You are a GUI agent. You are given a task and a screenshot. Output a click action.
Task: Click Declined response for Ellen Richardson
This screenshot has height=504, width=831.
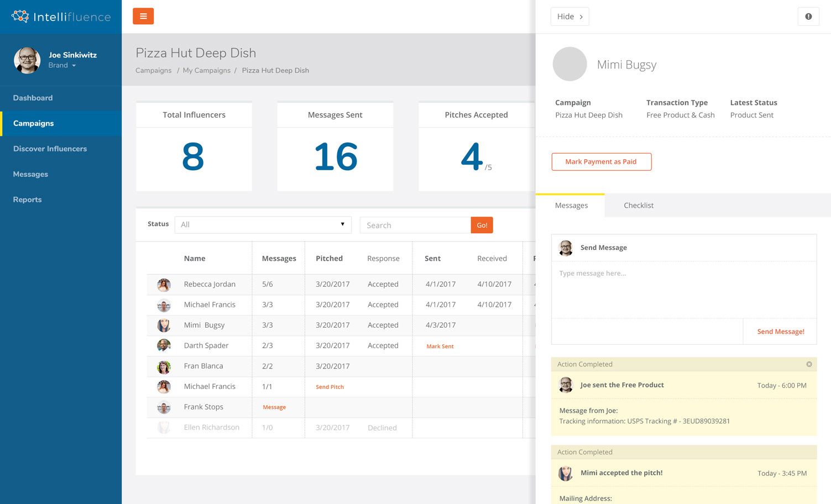coord(382,428)
